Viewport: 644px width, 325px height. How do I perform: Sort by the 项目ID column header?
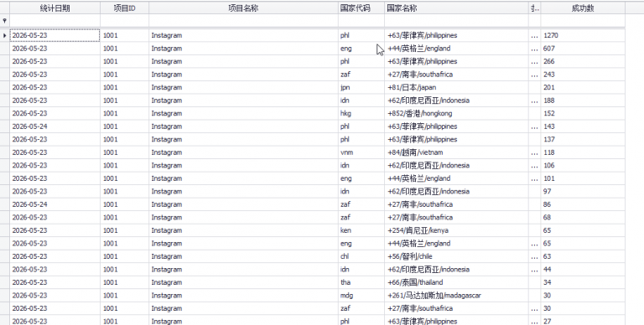tap(124, 8)
